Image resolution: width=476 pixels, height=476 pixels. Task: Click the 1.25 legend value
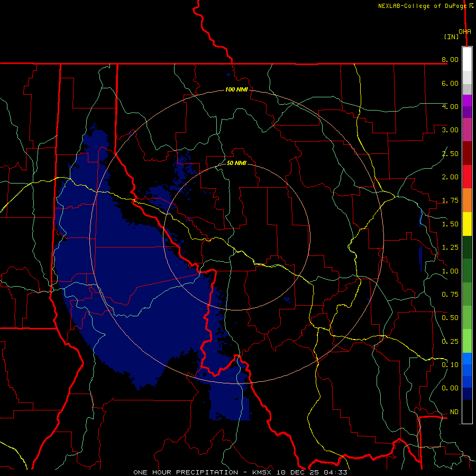pos(450,248)
